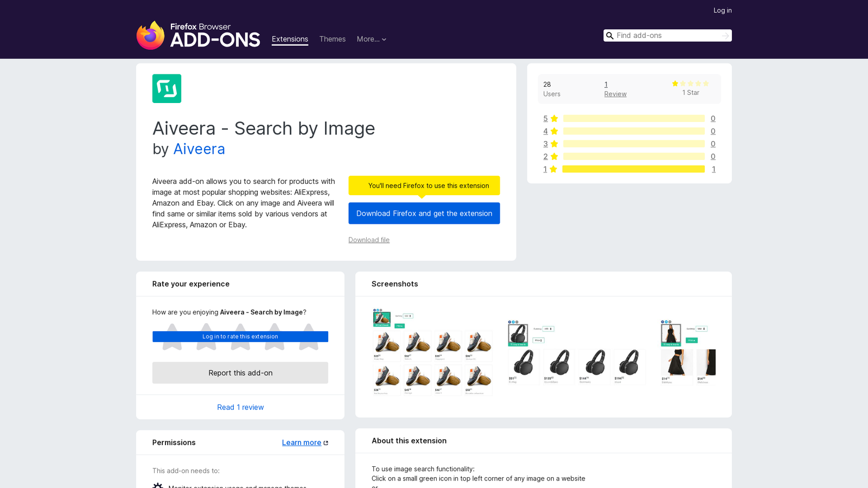
Task: Open the Permissions Learn more link
Action: pyautogui.click(x=305, y=442)
